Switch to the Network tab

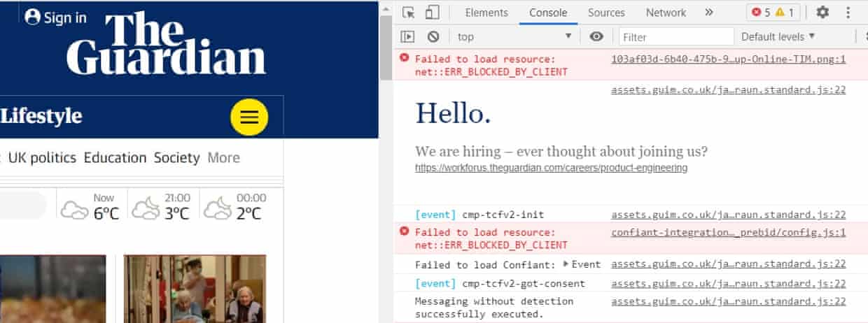(x=666, y=13)
